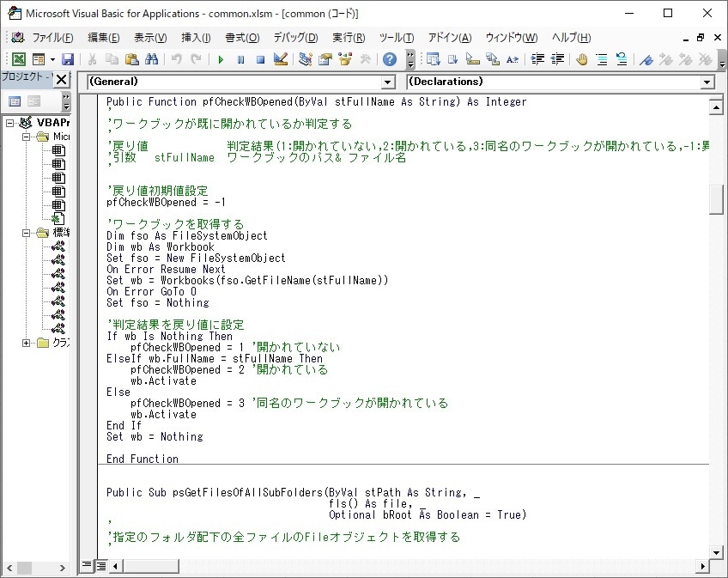Click the Copy icon in the toolbar
The height and width of the screenshot is (578, 728).
[x=112, y=59]
